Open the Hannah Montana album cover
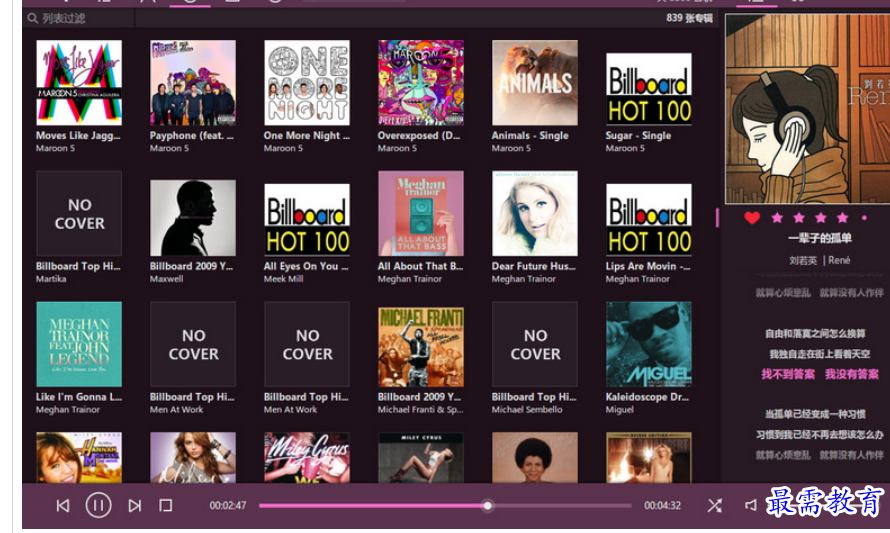 click(x=79, y=458)
